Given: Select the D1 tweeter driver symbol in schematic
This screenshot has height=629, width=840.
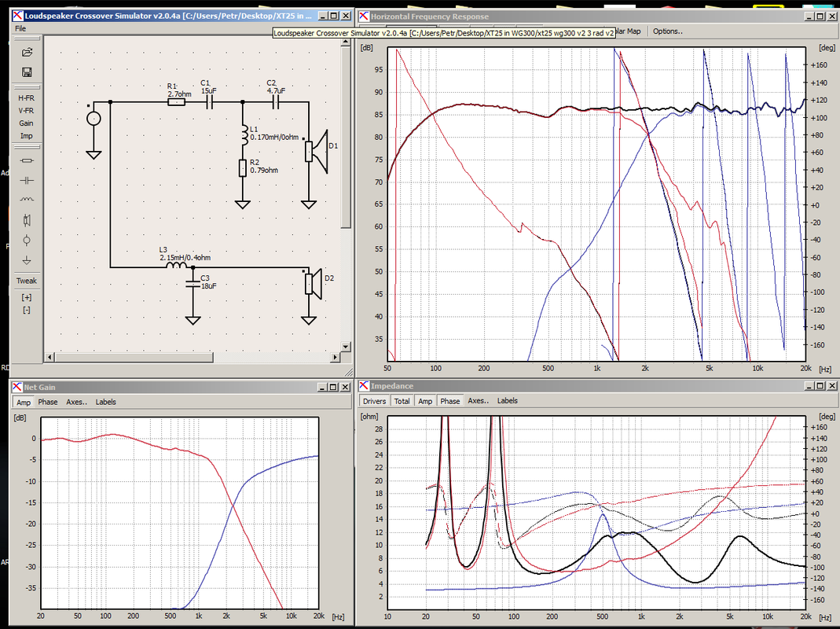Looking at the screenshot, I should point(316,151).
